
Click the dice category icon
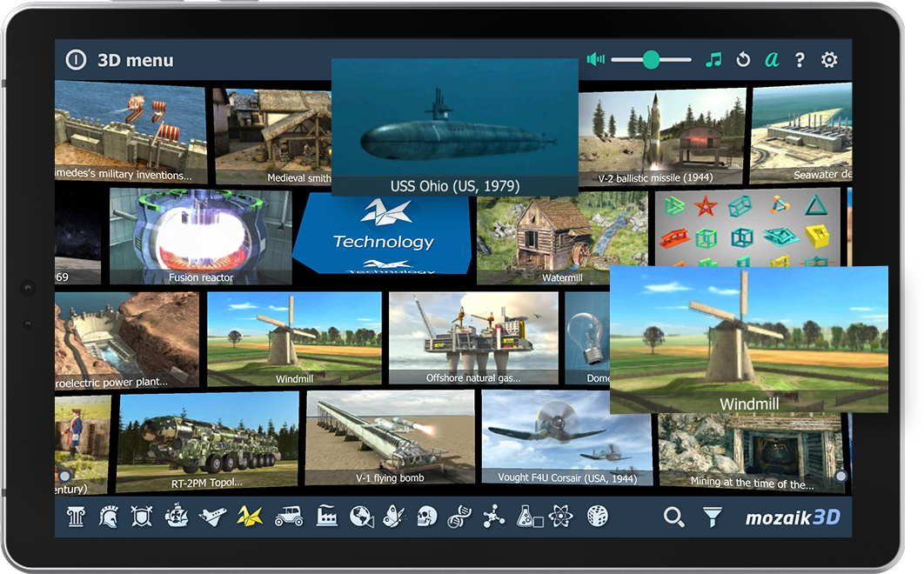597,517
